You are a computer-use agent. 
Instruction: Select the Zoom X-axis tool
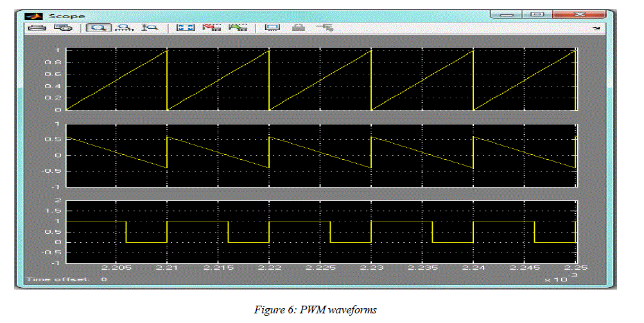tap(124, 28)
